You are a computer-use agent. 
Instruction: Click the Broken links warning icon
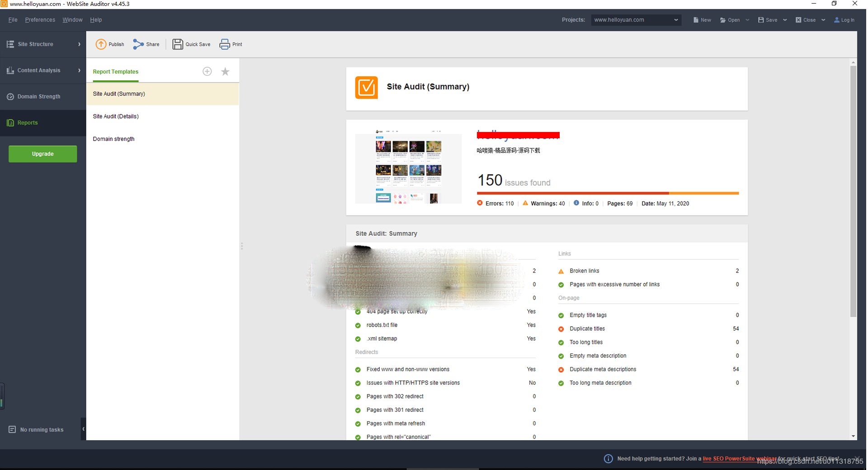click(x=561, y=271)
